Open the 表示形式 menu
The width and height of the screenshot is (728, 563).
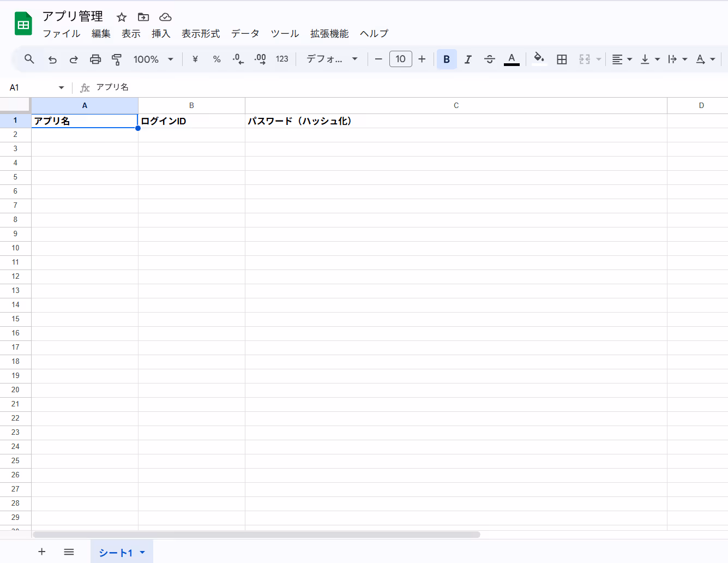[x=201, y=33]
